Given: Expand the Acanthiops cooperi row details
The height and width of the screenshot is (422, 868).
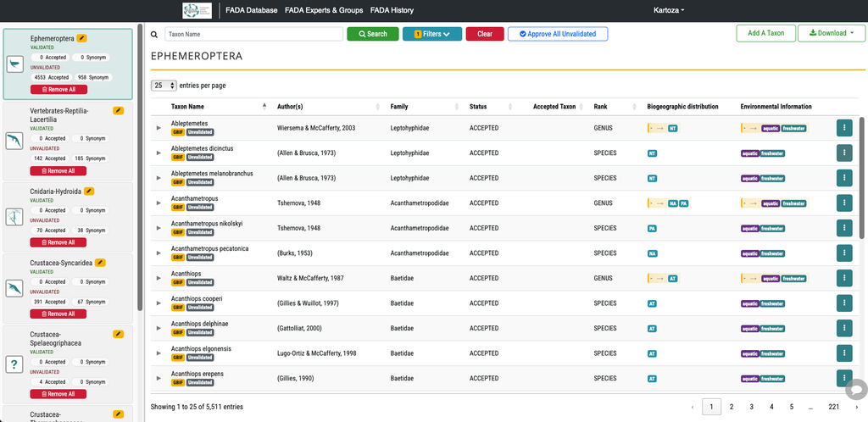Looking at the screenshot, I should point(159,303).
